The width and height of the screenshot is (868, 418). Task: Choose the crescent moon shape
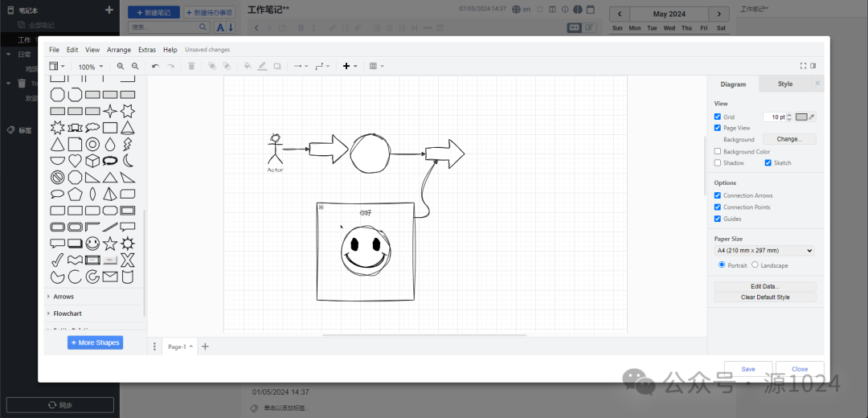[x=128, y=161]
